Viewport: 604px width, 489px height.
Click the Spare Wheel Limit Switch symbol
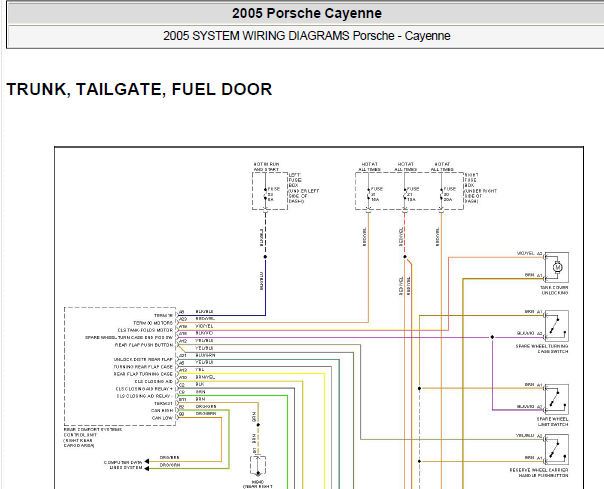pyautogui.click(x=557, y=399)
